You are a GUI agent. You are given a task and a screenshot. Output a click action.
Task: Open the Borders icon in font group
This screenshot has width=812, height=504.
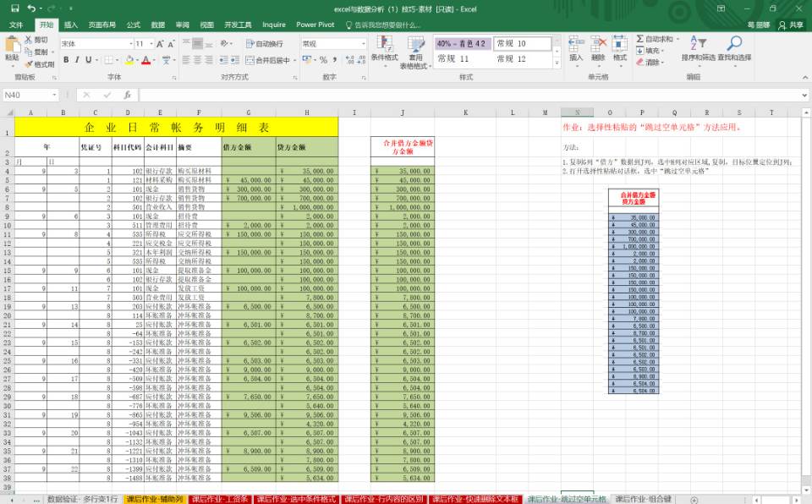pyautogui.click(x=108, y=60)
